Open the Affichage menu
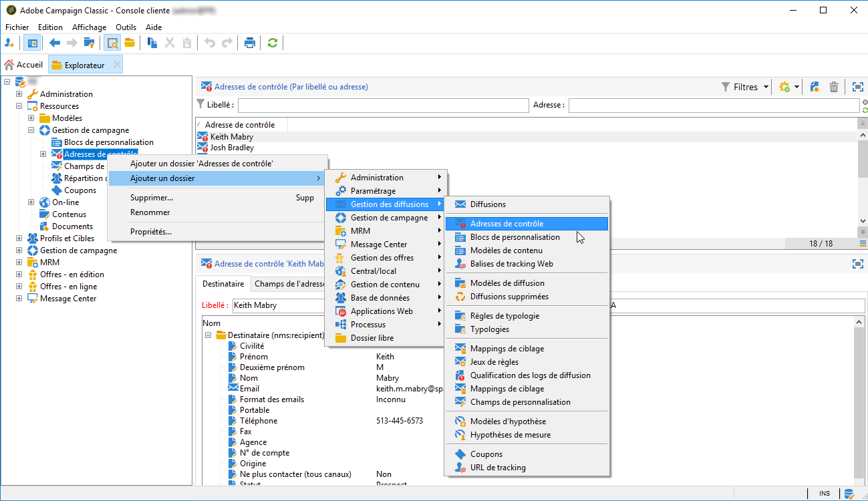The image size is (868, 501). click(x=90, y=27)
